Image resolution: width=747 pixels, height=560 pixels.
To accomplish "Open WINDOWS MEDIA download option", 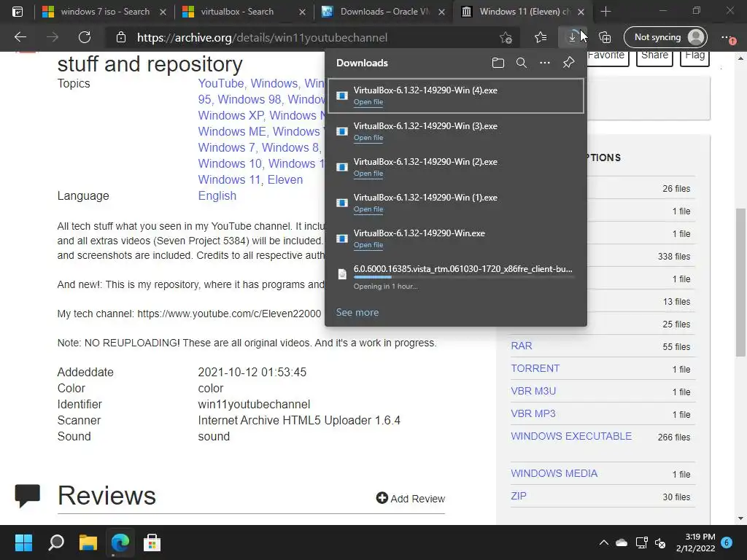I will tap(554, 473).
